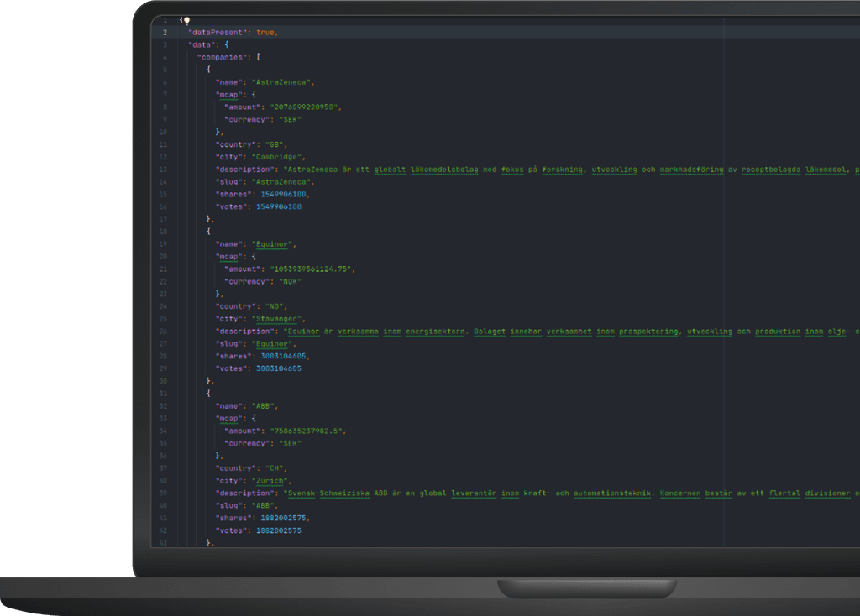
Task: Click the "ABB" slug value on line 40
Action: (263, 506)
